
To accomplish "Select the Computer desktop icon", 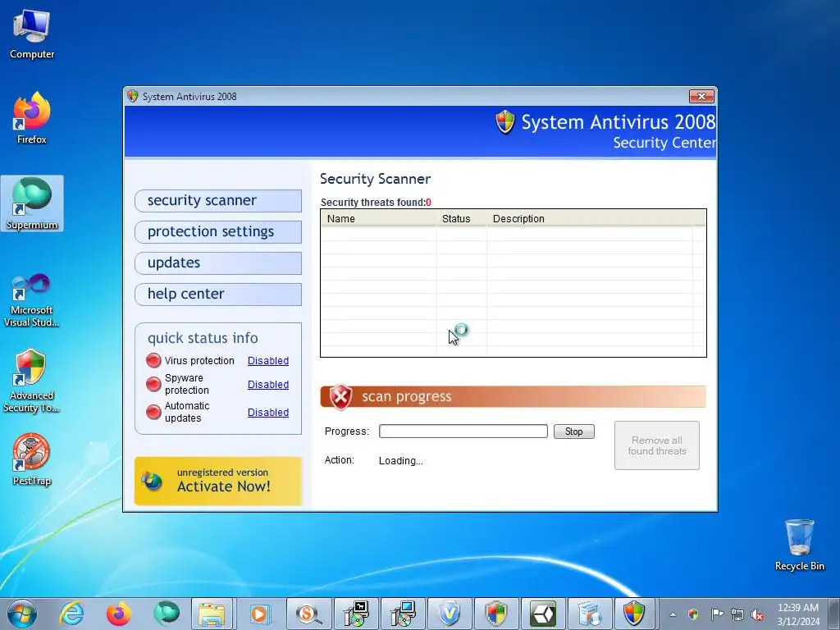I will [32, 34].
